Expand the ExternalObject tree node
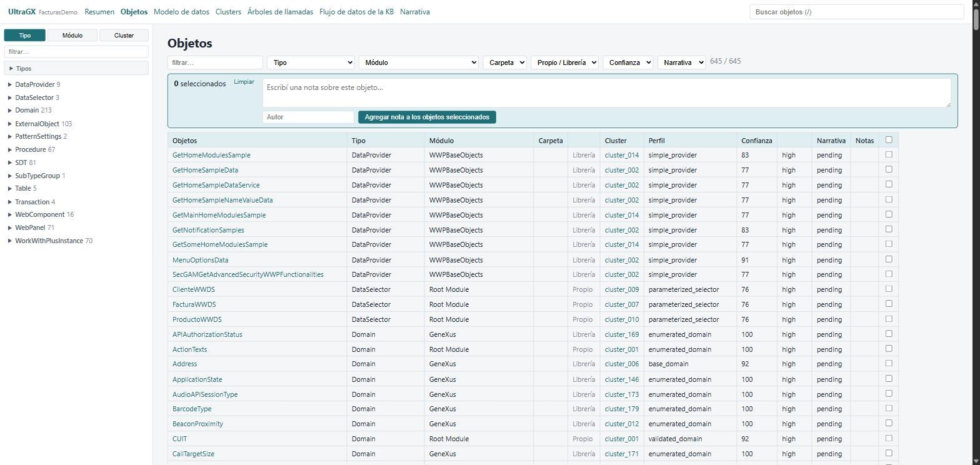This screenshot has width=980, height=465. (10, 124)
